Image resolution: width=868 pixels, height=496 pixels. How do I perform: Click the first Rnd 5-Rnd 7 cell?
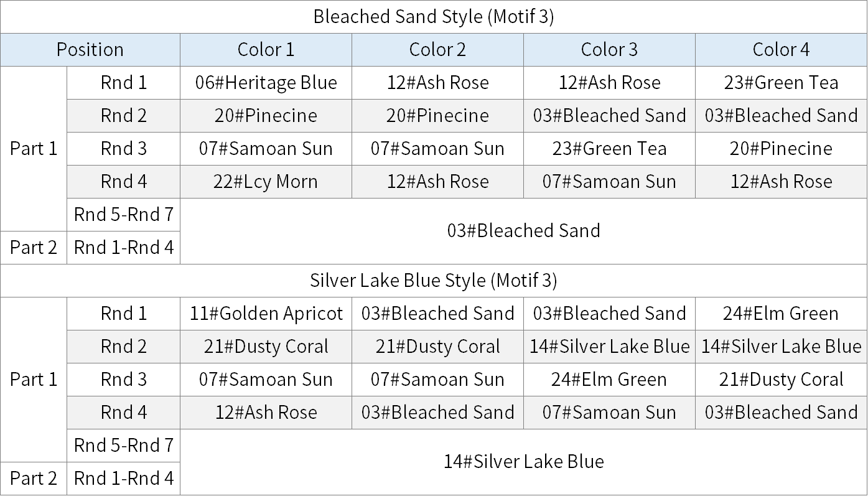(123, 215)
